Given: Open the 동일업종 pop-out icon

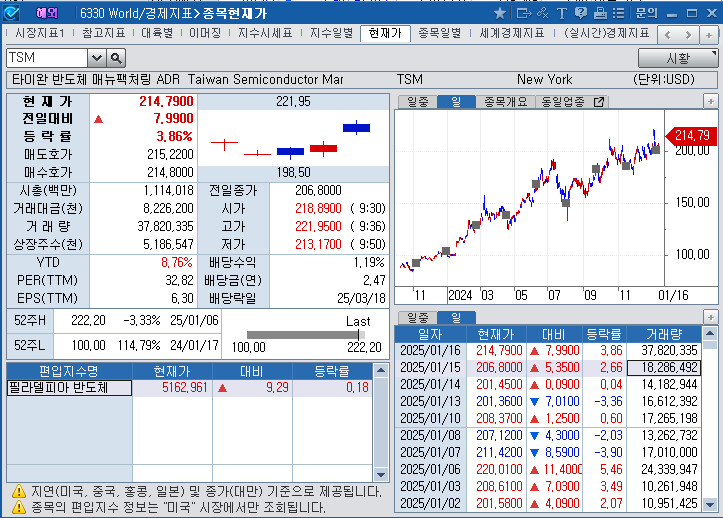Looking at the screenshot, I should pos(599,102).
